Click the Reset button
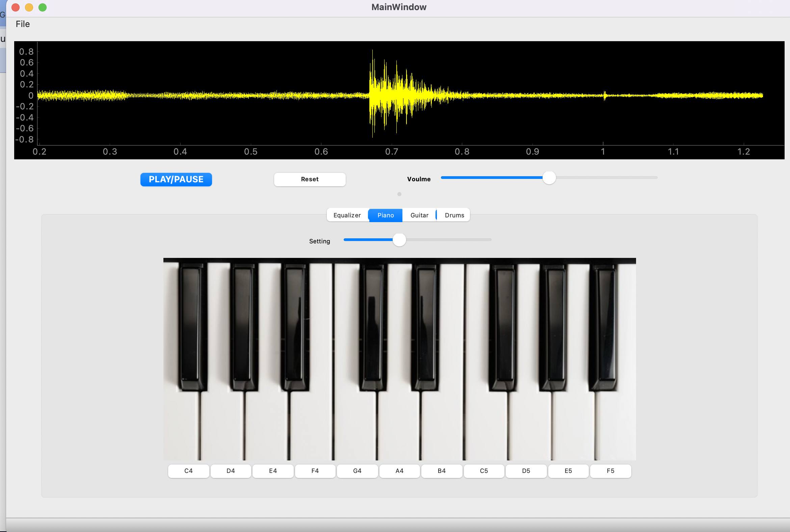The height and width of the screenshot is (532, 790). [x=310, y=179]
